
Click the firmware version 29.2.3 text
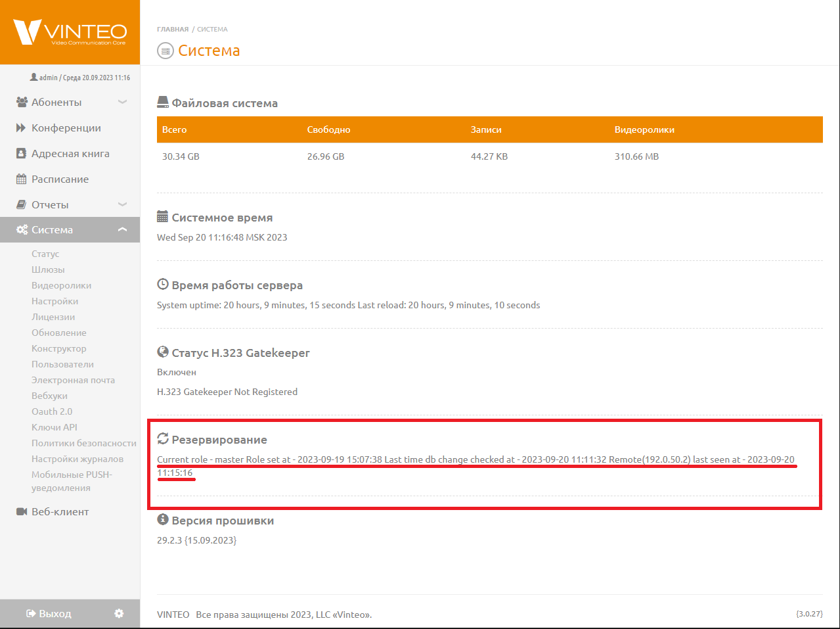[197, 540]
